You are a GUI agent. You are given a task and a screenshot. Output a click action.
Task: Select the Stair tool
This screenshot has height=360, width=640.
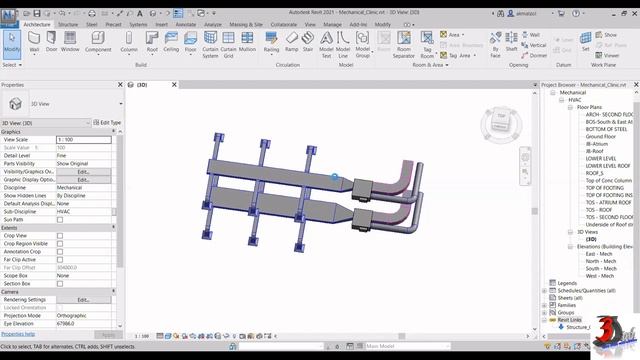tap(308, 42)
